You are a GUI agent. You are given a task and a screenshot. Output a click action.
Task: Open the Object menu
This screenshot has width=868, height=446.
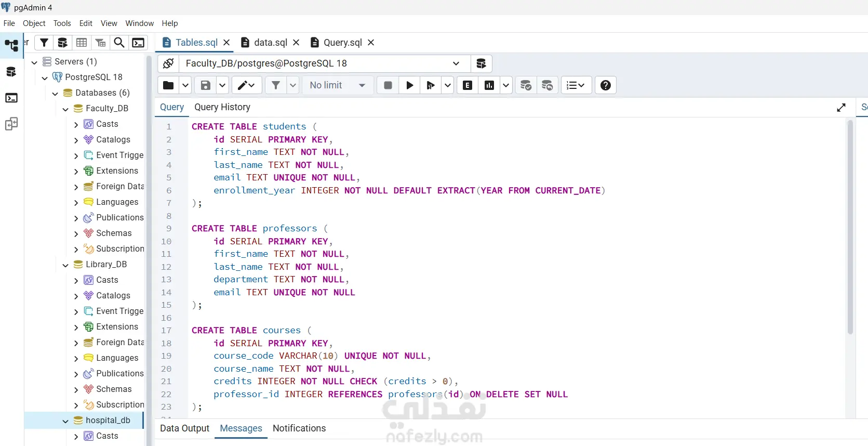[34, 23]
